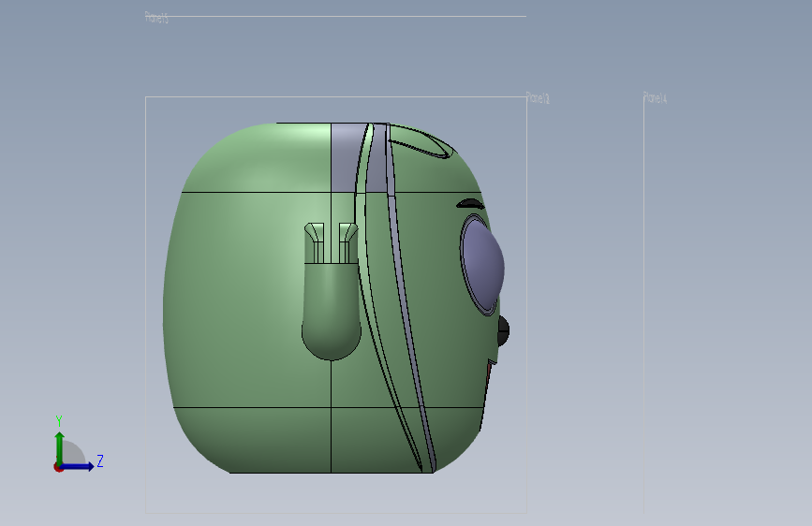Select the black nose on the model
The height and width of the screenshot is (526, 812).
pos(503,330)
